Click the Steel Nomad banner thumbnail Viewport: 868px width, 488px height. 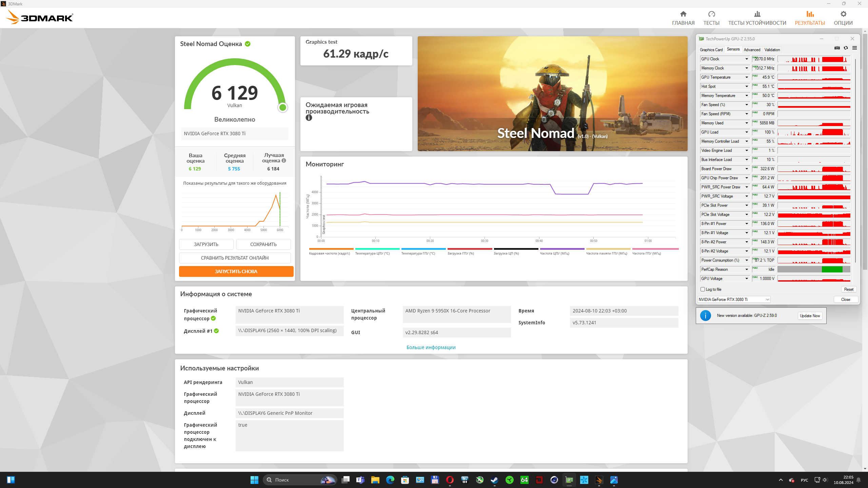tap(552, 94)
